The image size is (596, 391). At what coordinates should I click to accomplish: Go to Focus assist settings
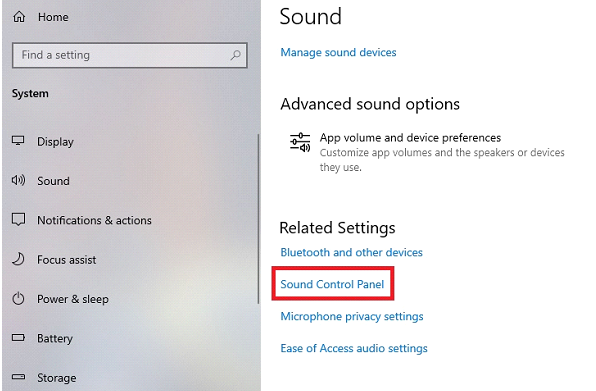click(x=67, y=260)
